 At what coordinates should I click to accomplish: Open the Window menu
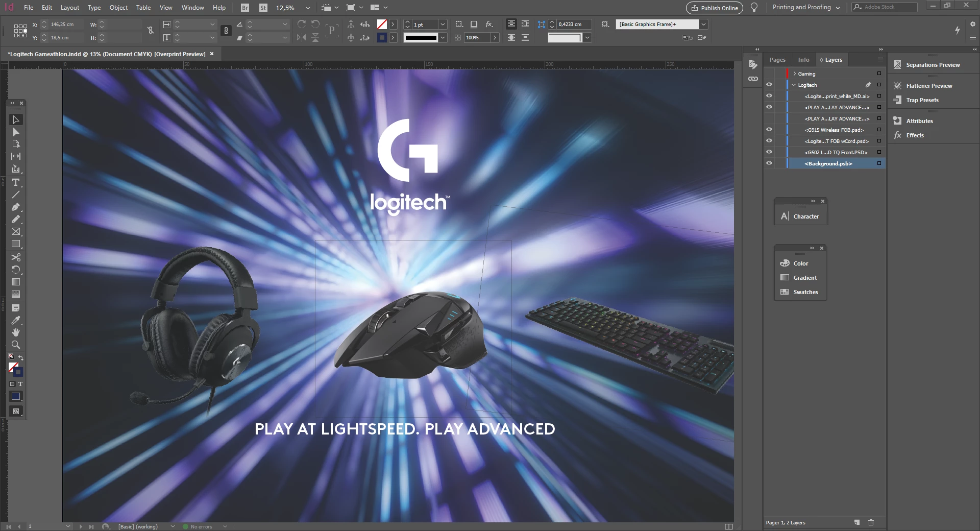pos(192,8)
